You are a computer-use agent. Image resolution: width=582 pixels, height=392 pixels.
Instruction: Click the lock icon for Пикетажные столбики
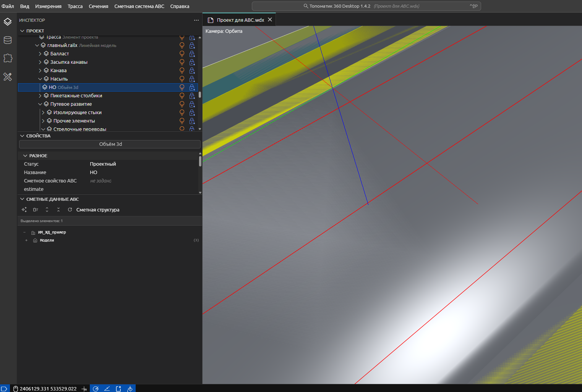(x=192, y=96)
